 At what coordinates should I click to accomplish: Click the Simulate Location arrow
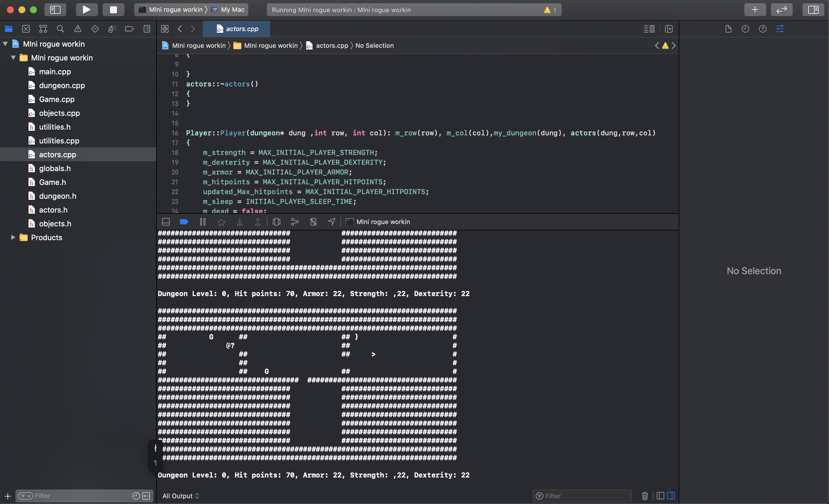(x=331, y=222)
